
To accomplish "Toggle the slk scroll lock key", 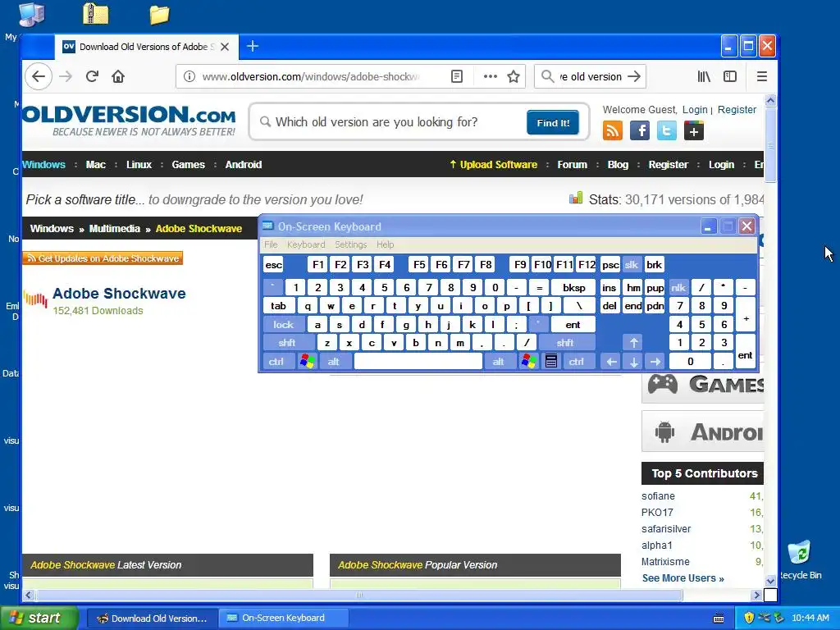I will point(632,265).
